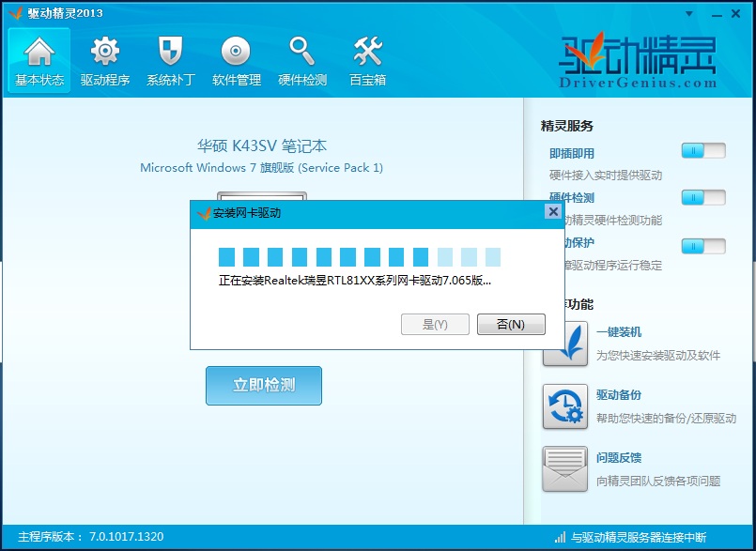Click the 否(N) button in dialog
This screenshot has width=756, height=551.
(x=511, y=325)
